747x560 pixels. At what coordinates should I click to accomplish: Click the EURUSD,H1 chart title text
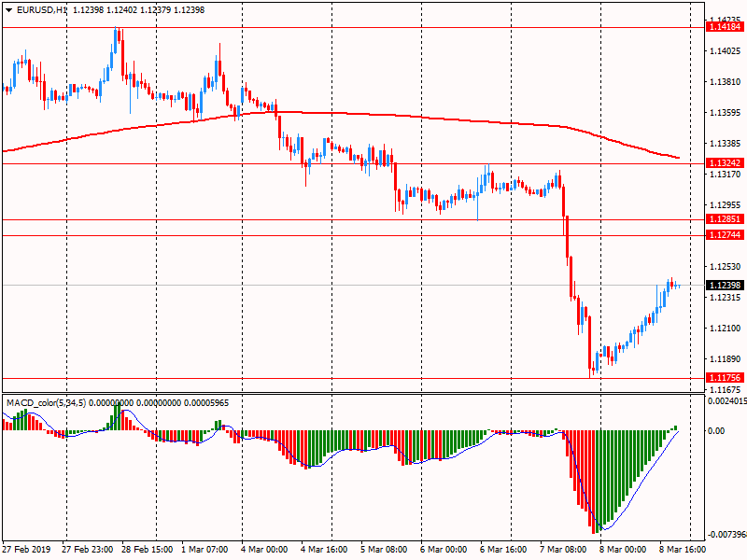pos(41,10)
